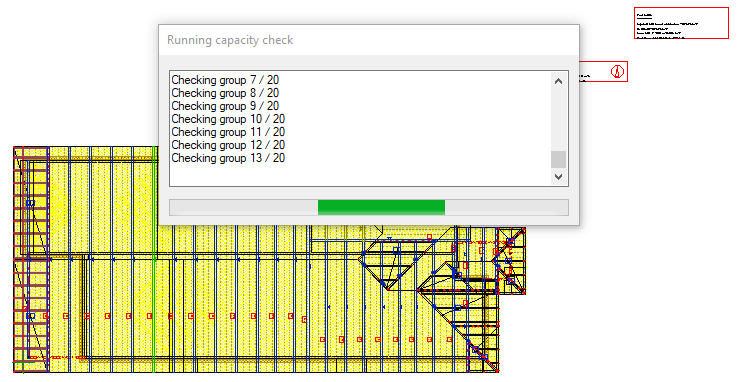Click the green origin cross marker
742x382 pixels.
[x=22, y=365]
